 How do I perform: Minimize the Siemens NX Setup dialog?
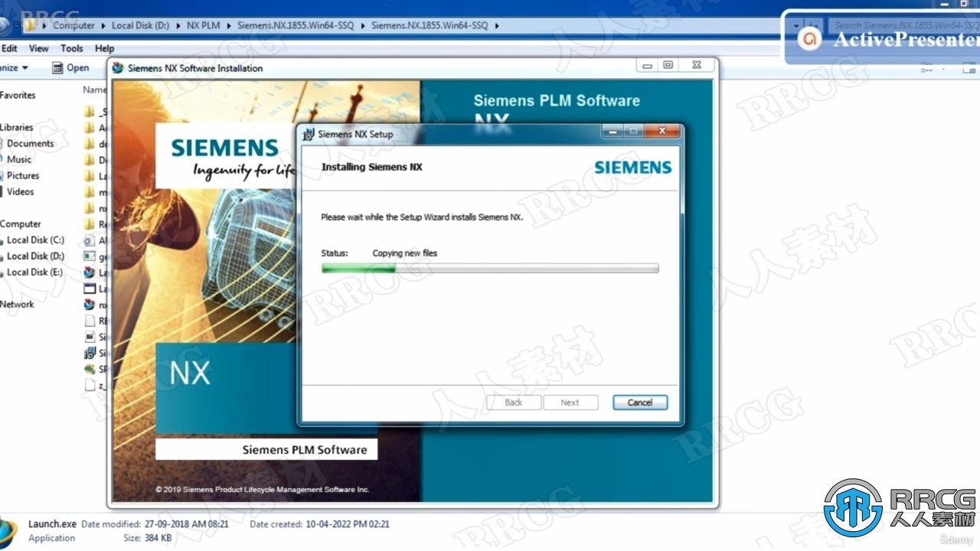(612, 132)
